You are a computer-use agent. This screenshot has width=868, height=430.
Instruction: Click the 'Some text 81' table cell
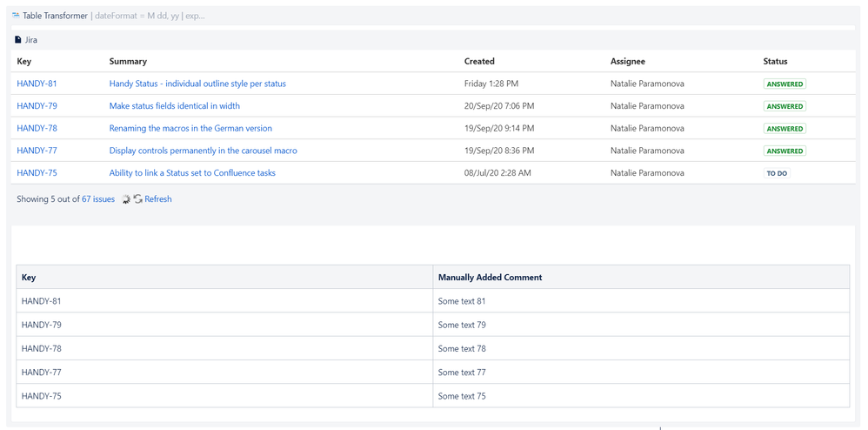[x=462, y=301]
